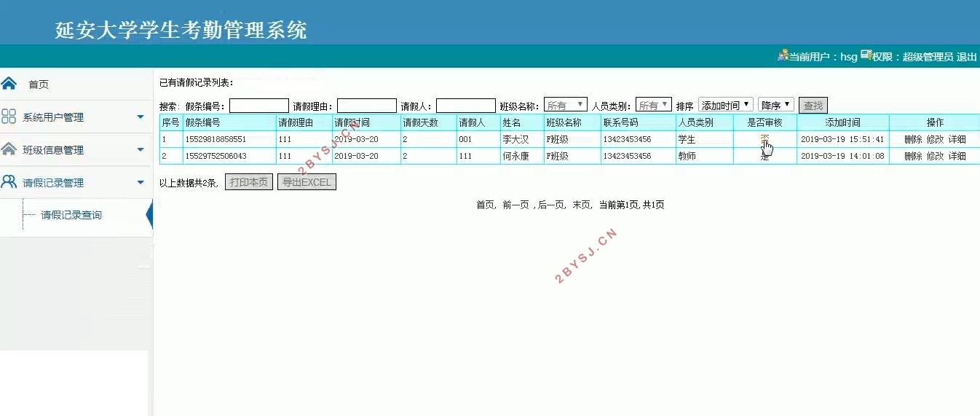Click timestamp 2019-03-19 14:01:08
Screen dimensions: 980x416
[842, 156]
